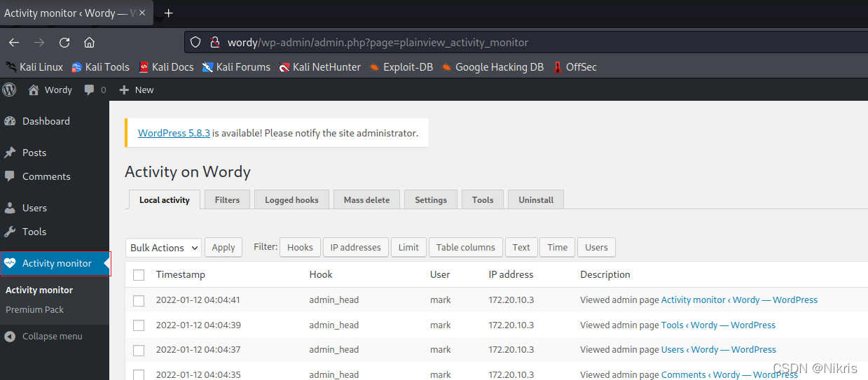The width and height of the screenshot is (868, 380).
Task: Open Tools ‹ Wordy — WordPress link
Action: point(718,325)
